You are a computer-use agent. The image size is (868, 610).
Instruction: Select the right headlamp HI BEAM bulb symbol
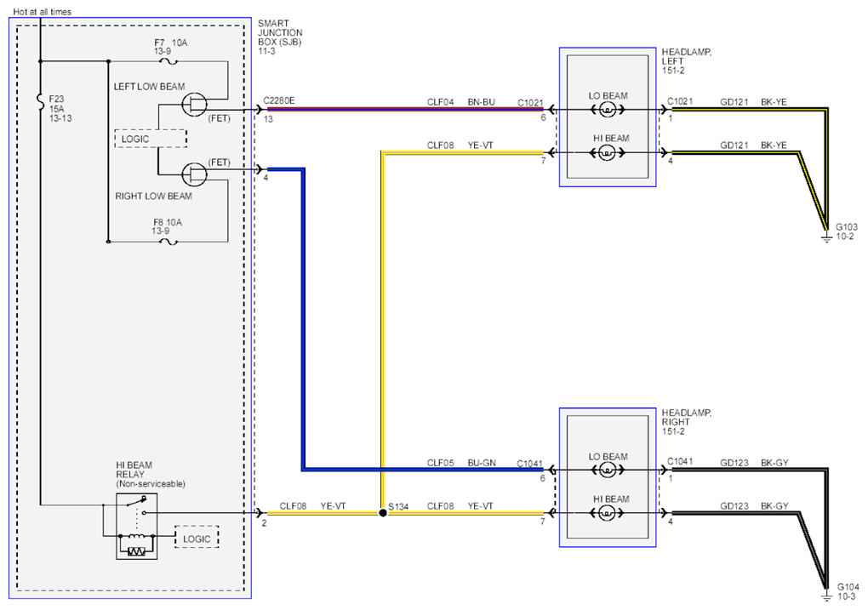pyautogui.click(x=608, y=513)
